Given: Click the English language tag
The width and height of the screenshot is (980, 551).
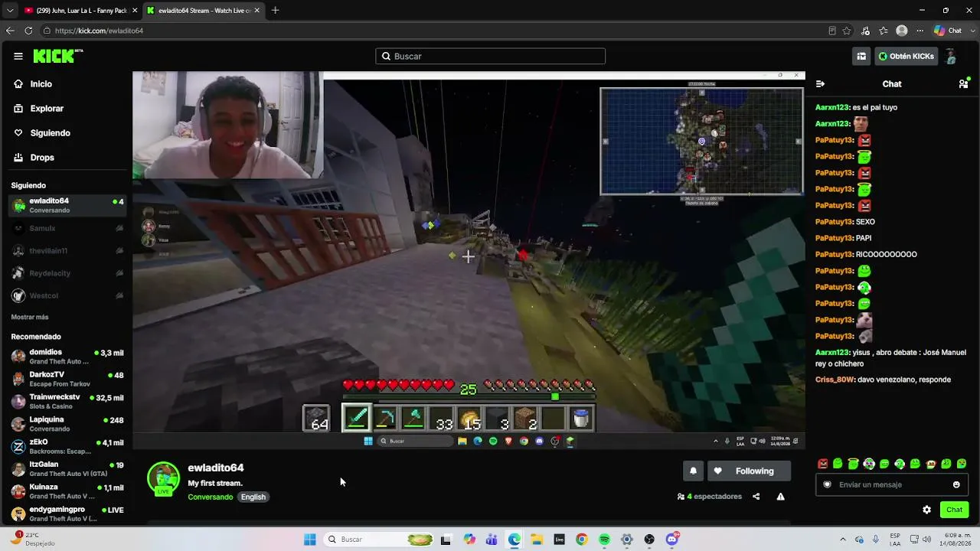Looking at the screenshot, I should [x=253, y=497].
